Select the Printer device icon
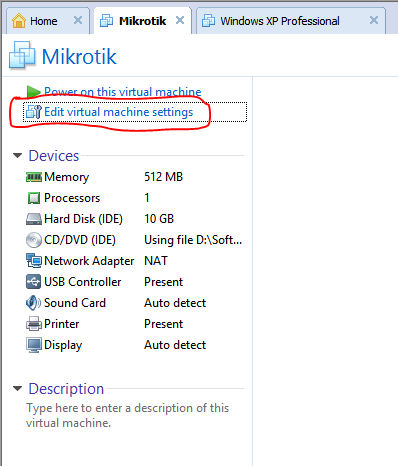This screenshot has height=466, width=398. 34,324
